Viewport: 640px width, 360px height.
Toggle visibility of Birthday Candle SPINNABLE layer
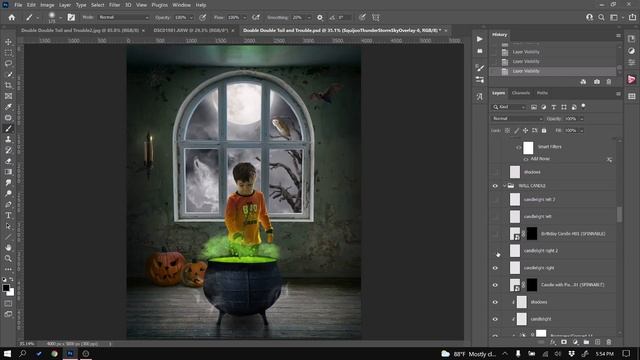point(495,234)
